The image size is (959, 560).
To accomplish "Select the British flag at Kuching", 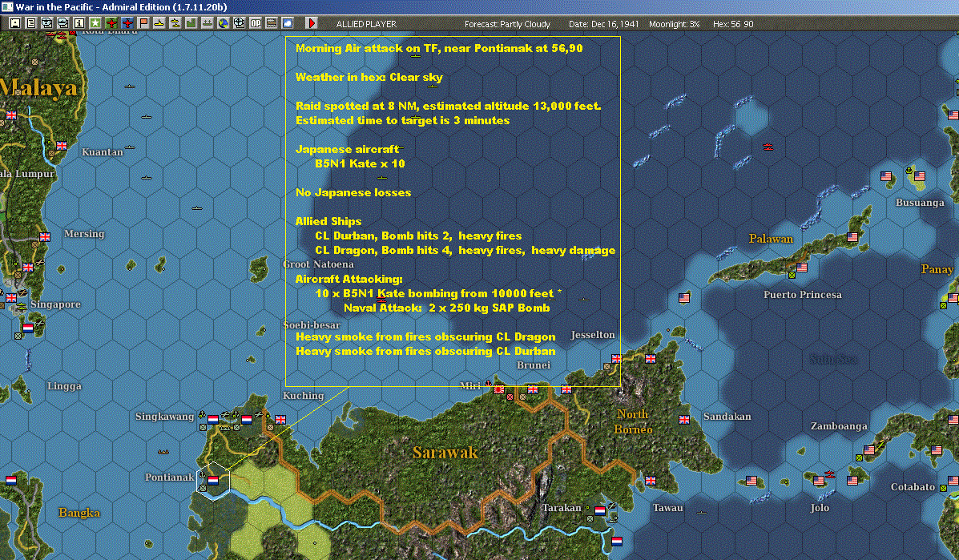I will (x=280, y=419).
